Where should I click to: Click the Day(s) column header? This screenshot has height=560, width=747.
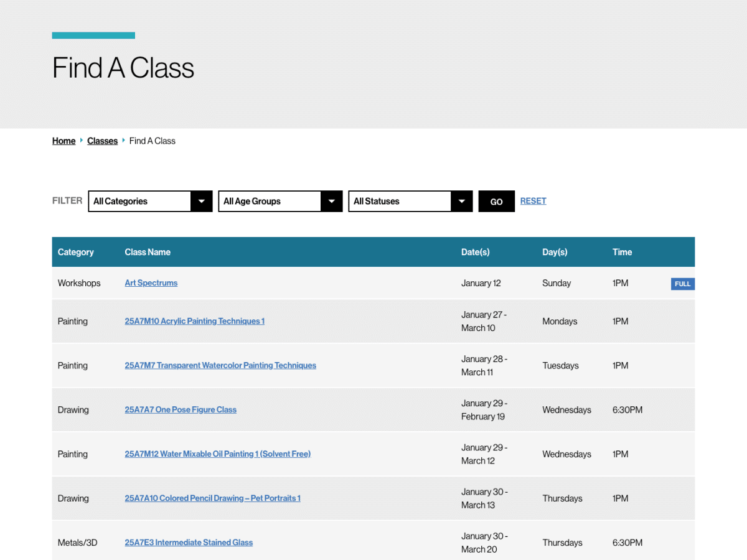555,252
